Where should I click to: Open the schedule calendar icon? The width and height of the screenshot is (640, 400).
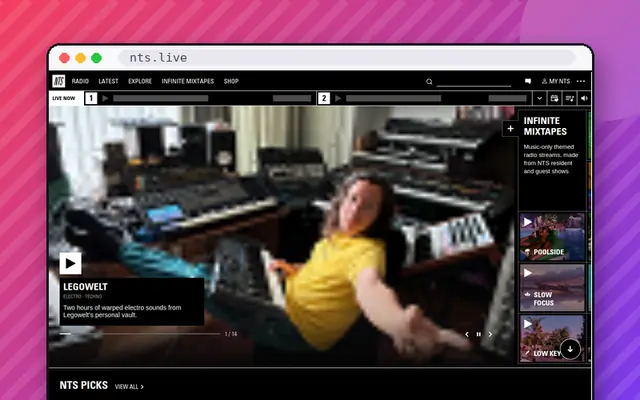pyautogui.click(x=554, y=98)
